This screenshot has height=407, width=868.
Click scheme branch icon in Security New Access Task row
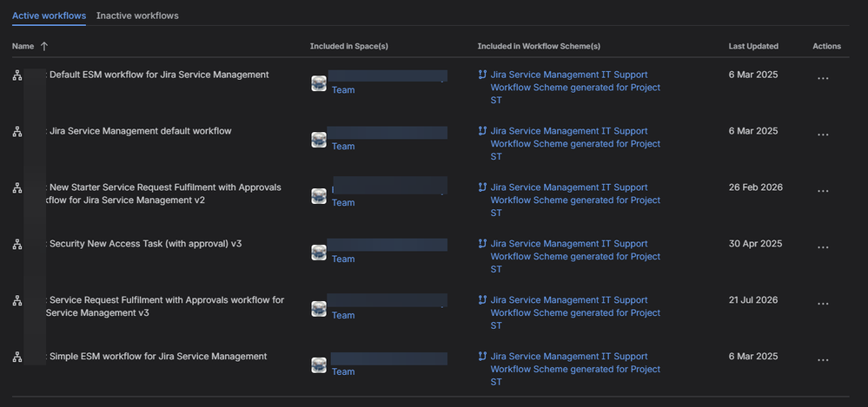pos(482,244)
